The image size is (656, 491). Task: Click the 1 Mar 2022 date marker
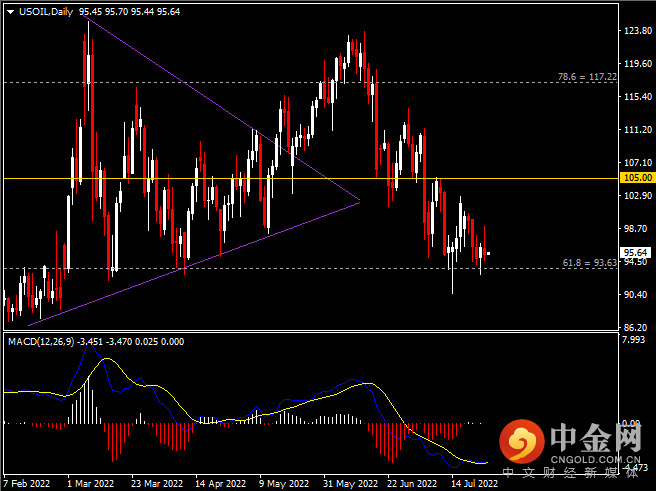(x=91, y=483)
